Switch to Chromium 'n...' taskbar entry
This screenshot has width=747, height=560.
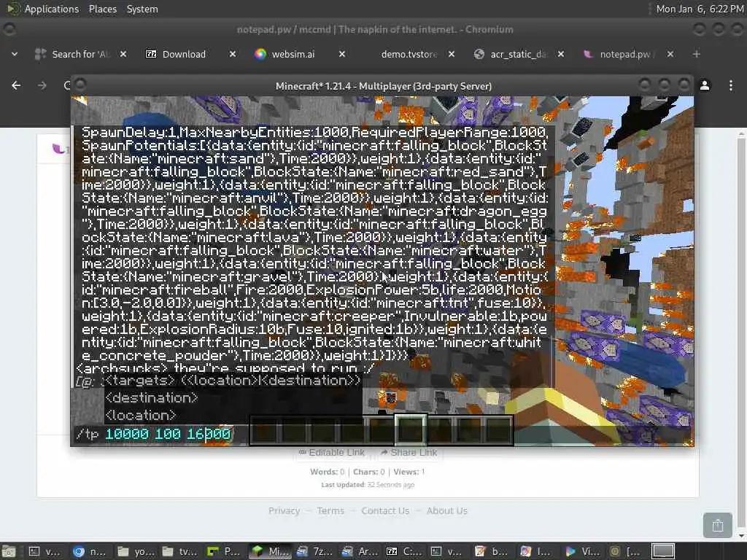click(x=90, y=551)
